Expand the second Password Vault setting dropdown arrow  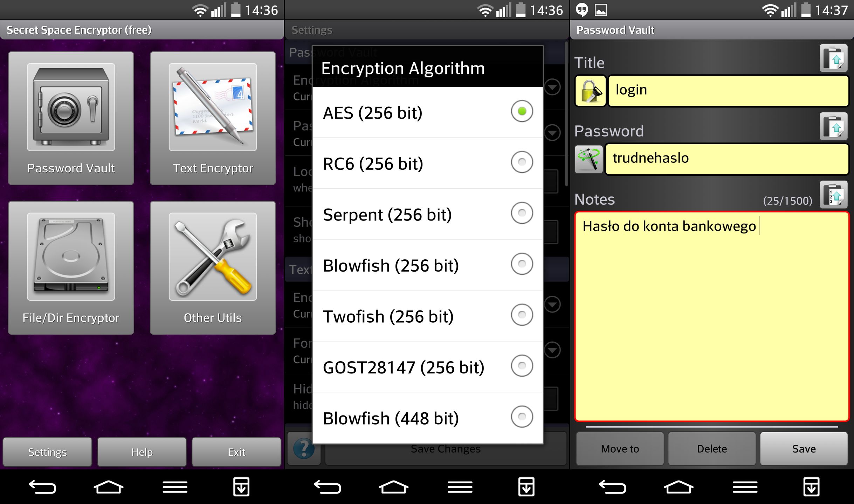pyautogui.click(x=552, y=133)
